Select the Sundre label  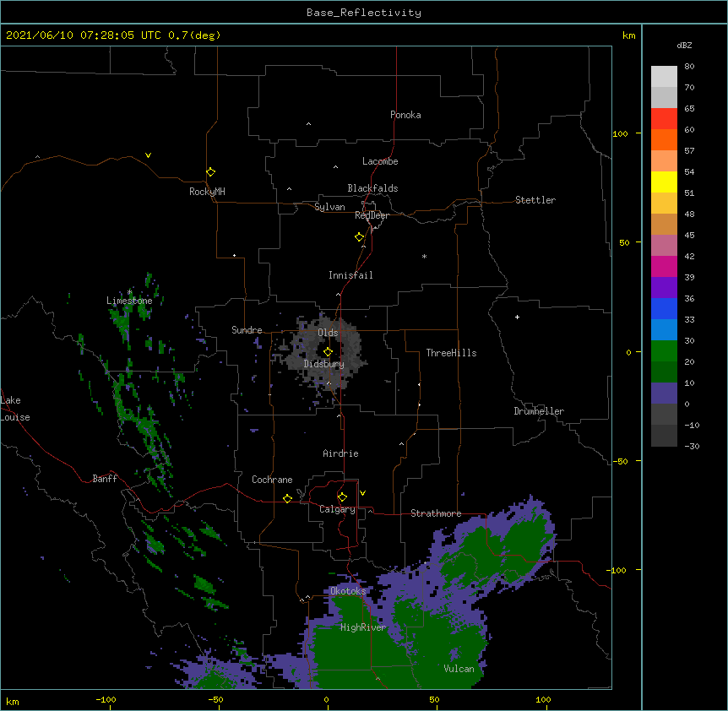tap(247, 330)
